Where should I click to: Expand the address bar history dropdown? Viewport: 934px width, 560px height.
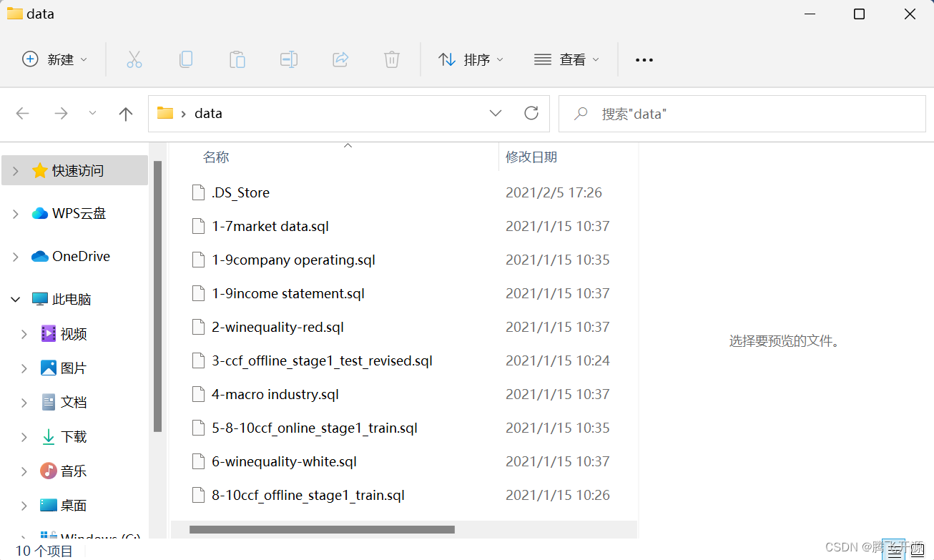(495, 113)
